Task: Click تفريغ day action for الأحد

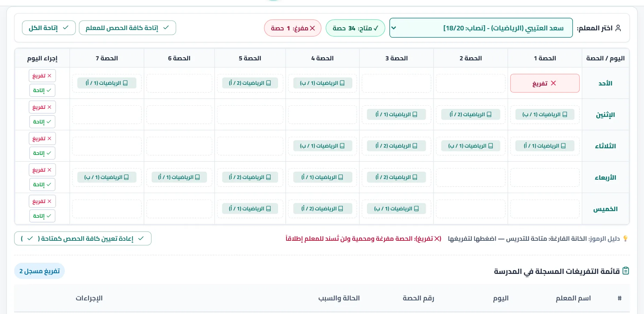Action: click(x=42, y=76)
